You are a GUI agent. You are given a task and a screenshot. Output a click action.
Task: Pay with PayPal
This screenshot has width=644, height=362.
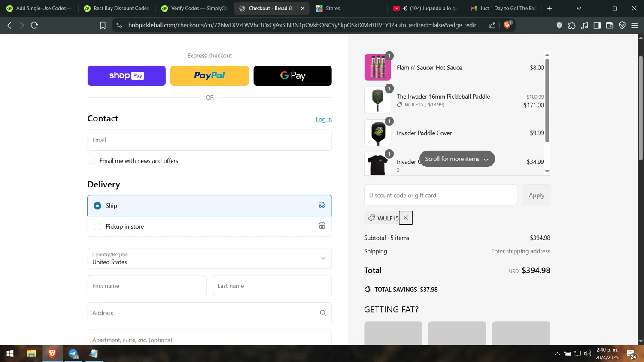[210, 75]
